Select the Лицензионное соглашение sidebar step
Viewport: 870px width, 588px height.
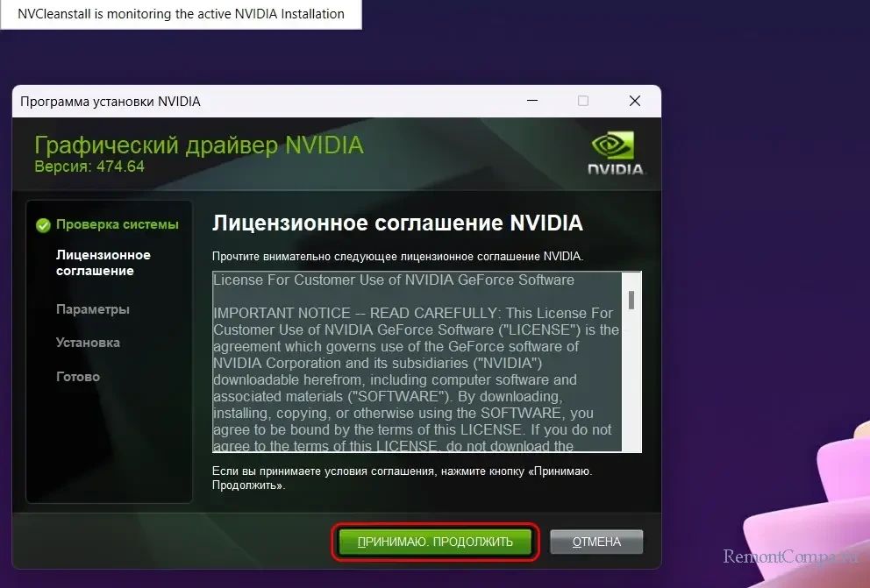point(103,263)
